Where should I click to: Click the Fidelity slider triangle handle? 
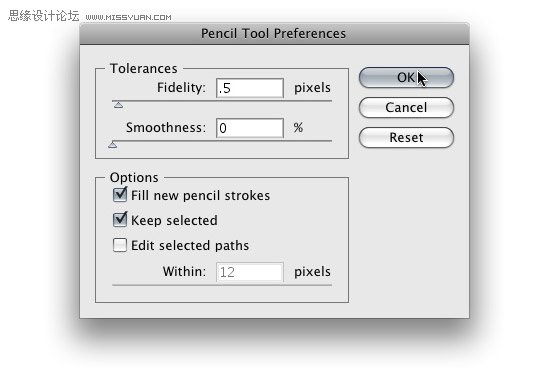point(119,105)
